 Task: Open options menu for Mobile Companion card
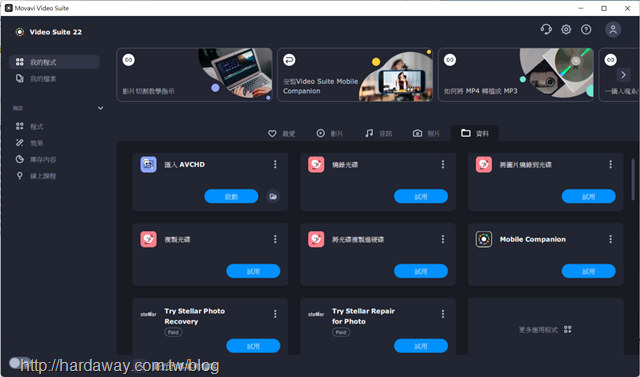(611, 239)
